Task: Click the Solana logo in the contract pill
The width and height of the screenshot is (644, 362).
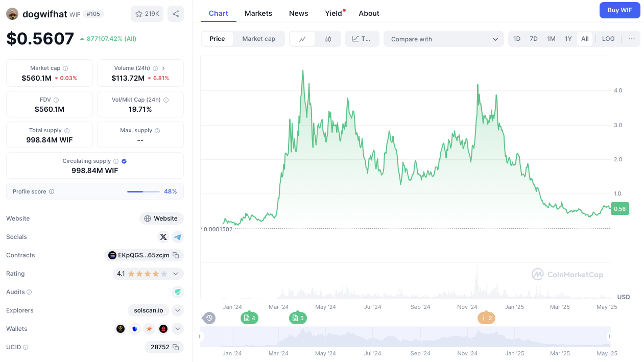Action: point(112,255)
